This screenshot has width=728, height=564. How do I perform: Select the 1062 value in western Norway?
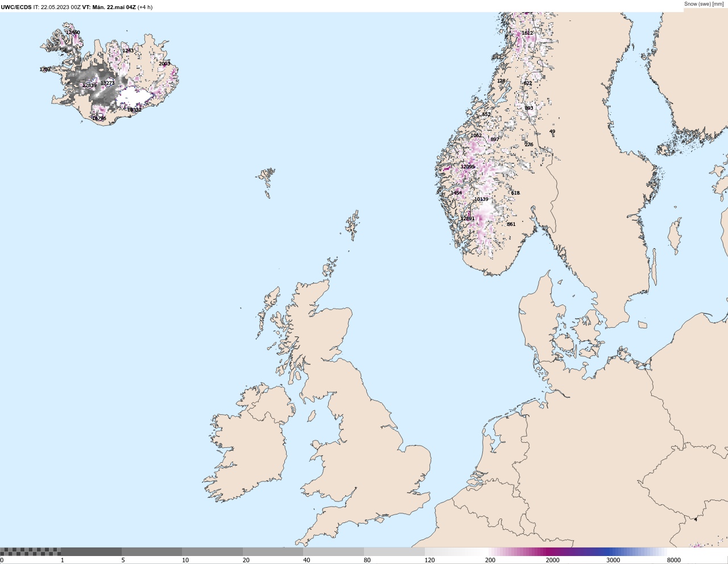point(476,135)
